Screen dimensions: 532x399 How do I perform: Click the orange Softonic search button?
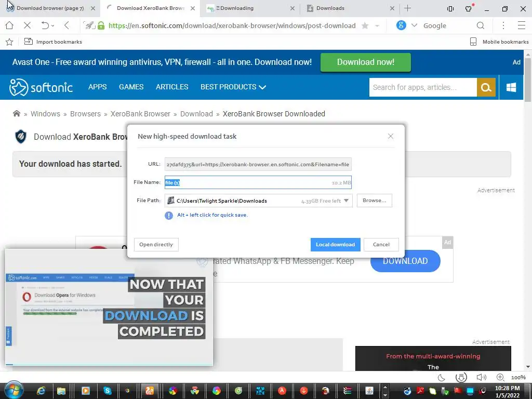click(486, 87)
